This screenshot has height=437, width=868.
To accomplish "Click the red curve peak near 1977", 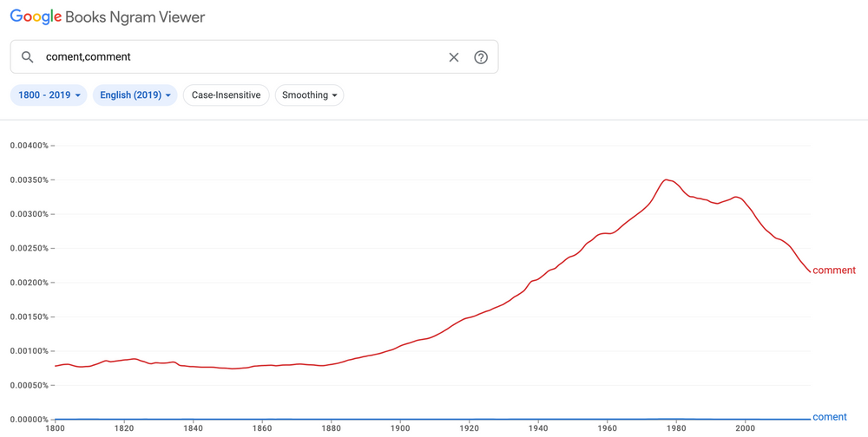I will click(667, 179).
